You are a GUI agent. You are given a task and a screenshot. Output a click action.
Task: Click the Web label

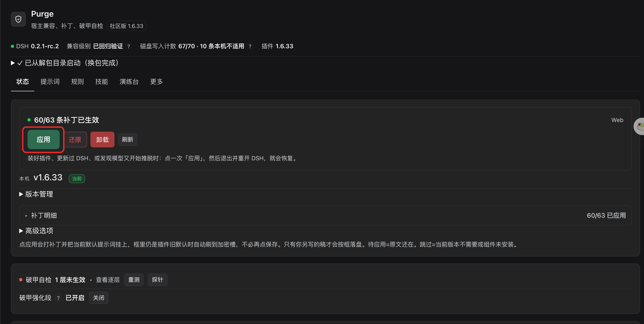tap(617, 120)
